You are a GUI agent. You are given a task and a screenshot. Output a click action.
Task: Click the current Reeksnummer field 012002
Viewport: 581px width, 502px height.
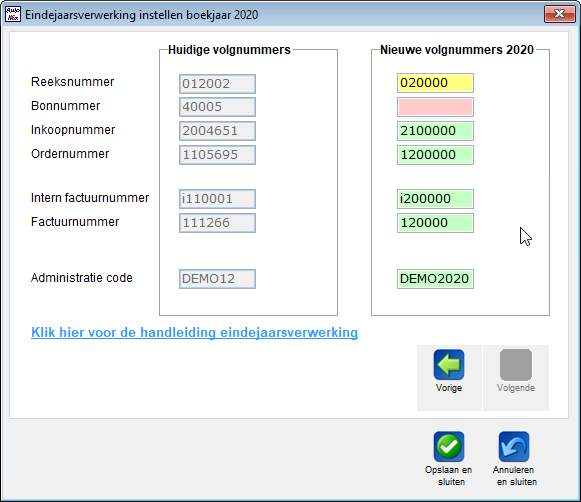(218, 84)
